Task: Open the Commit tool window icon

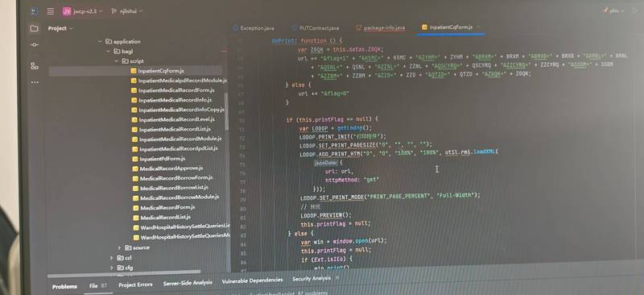Action: (x=35, y=44)
